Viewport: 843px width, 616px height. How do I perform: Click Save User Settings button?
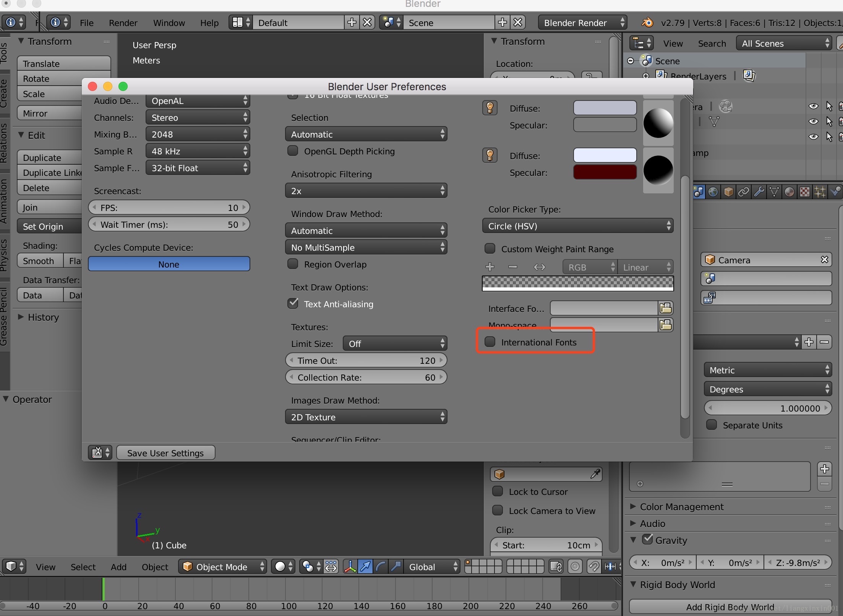pos(165,453)
